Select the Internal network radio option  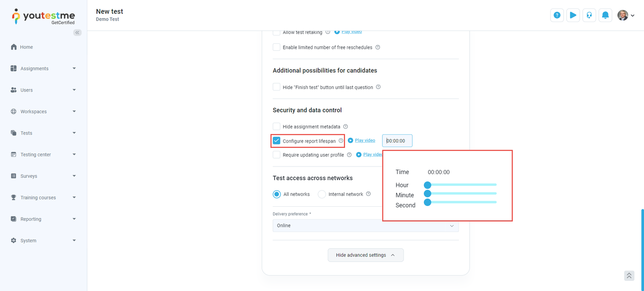tap(322, 194)
